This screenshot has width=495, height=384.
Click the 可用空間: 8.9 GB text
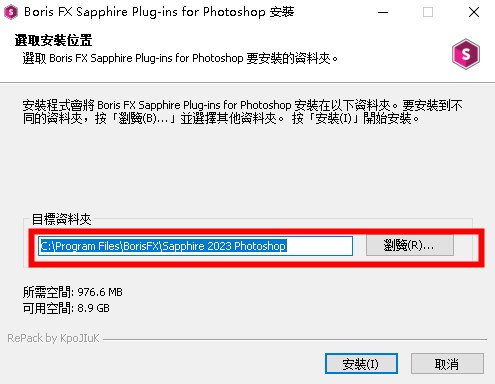click(66, 308)
